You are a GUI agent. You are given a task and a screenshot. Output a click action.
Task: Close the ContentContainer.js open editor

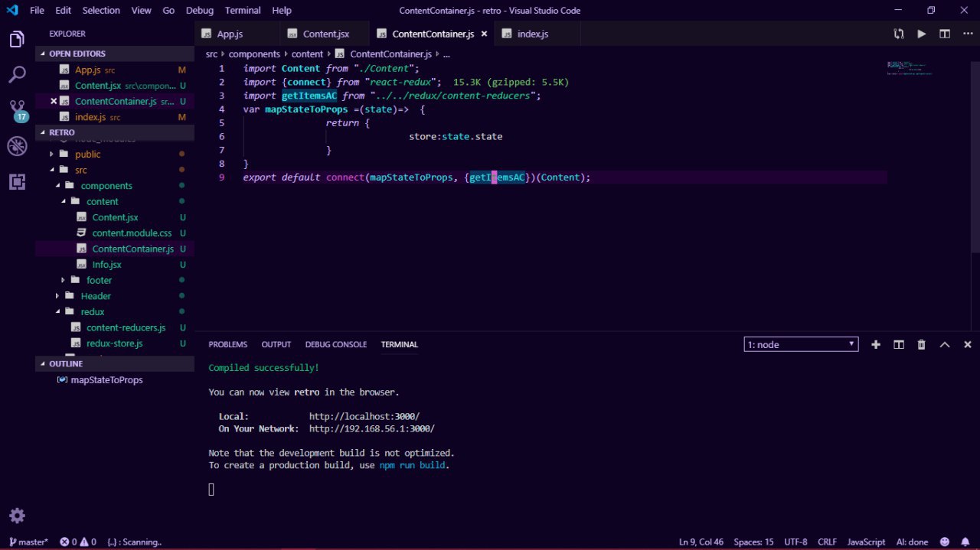tap(54, 101)
